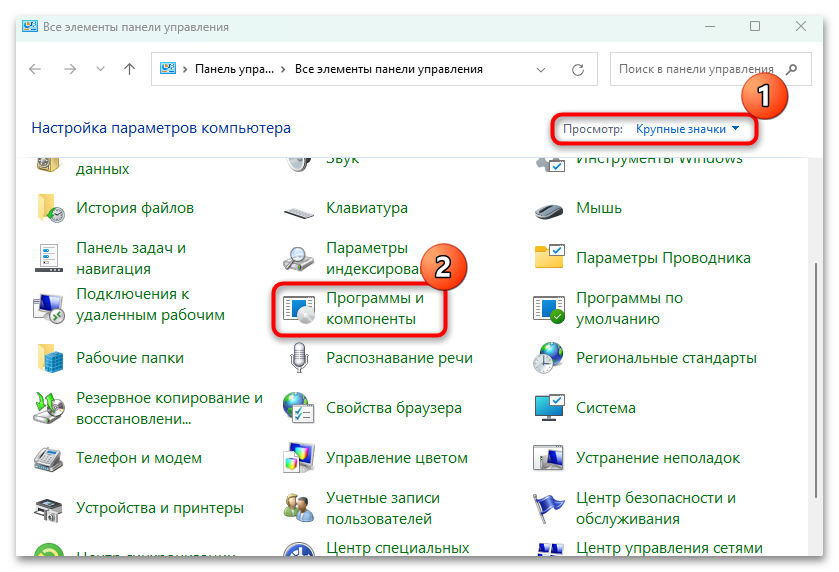
Task: Open Программы по умолчанию link
Action: [x=629, y=308]
